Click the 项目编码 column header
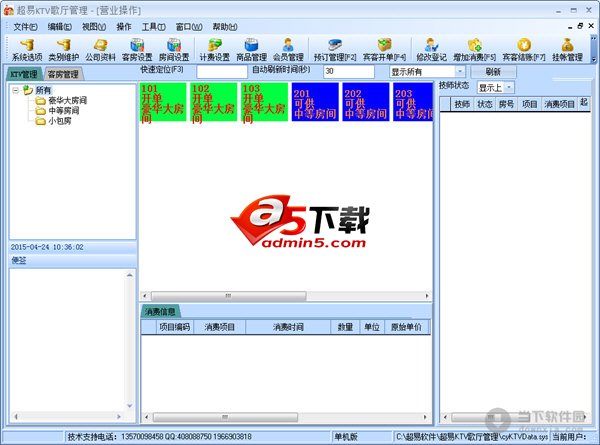The height and width of the screenshot is (445, 600). pos(174,327)
